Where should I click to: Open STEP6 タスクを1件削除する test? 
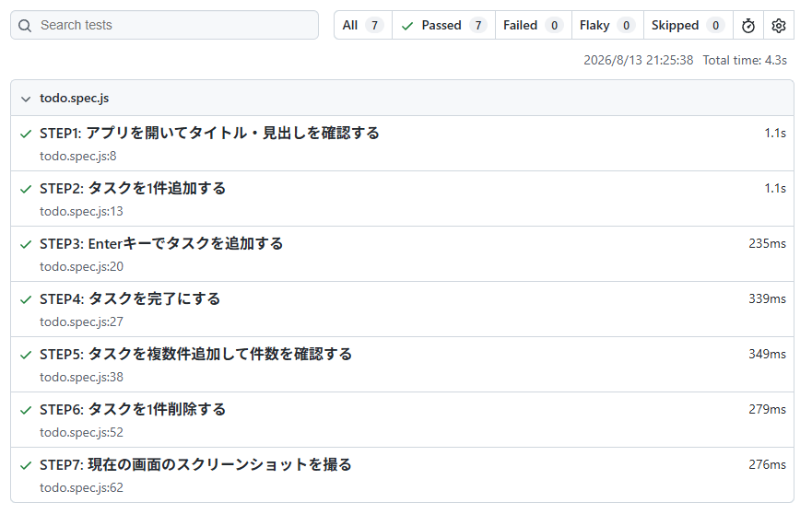click(x=133, y=410)
